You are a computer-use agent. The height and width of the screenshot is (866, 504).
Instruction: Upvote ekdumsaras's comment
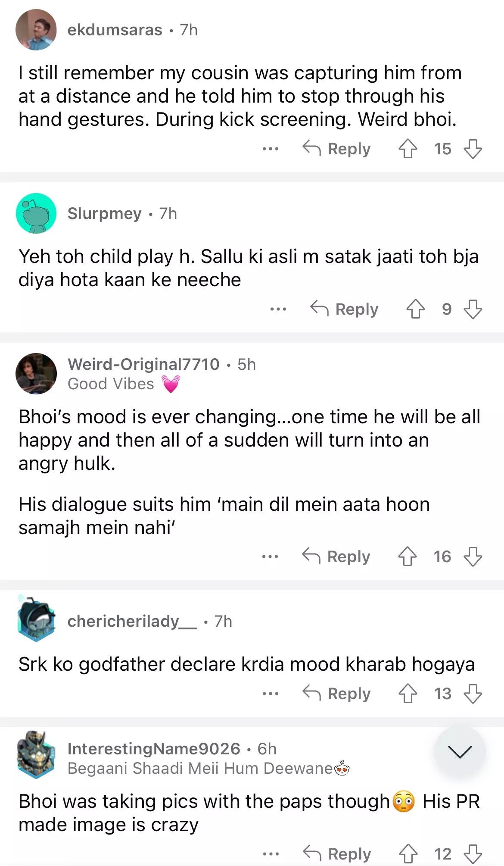click(408, 149)
